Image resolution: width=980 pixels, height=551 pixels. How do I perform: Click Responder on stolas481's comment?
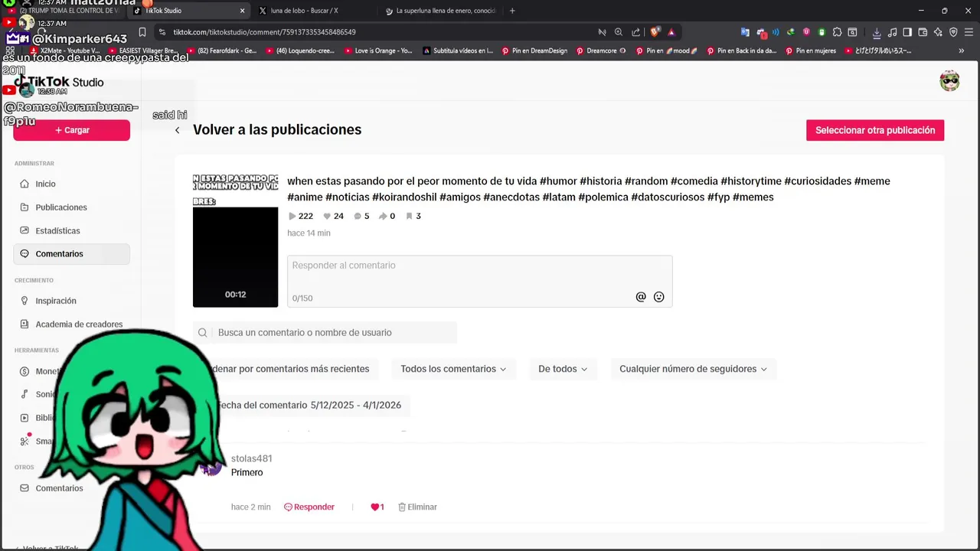[x=309, y=507]
